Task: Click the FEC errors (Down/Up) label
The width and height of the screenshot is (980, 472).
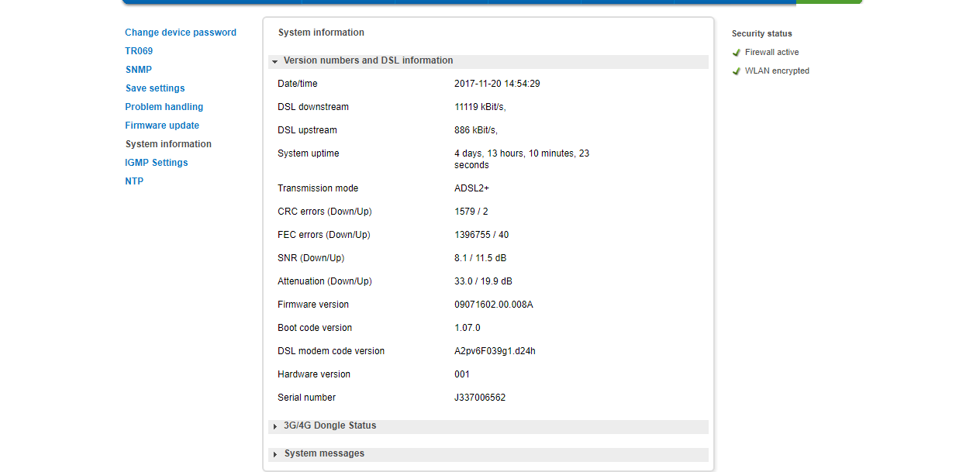Action: 324,235
